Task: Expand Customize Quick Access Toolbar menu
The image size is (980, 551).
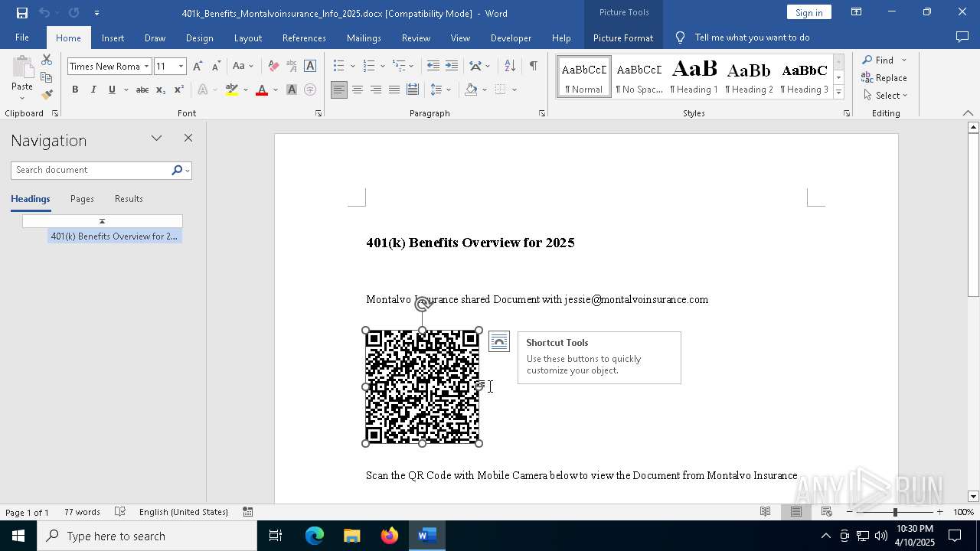Action: tap(96, 13)
